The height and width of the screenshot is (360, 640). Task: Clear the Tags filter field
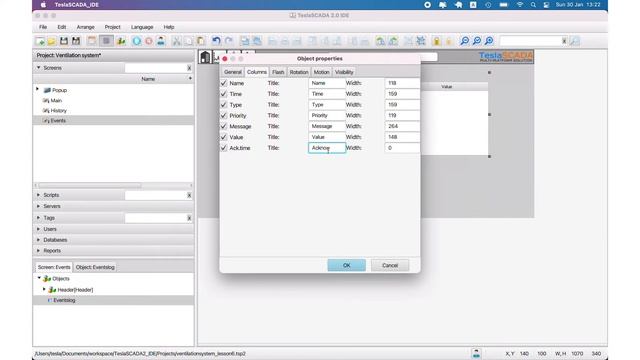[189, 218]
